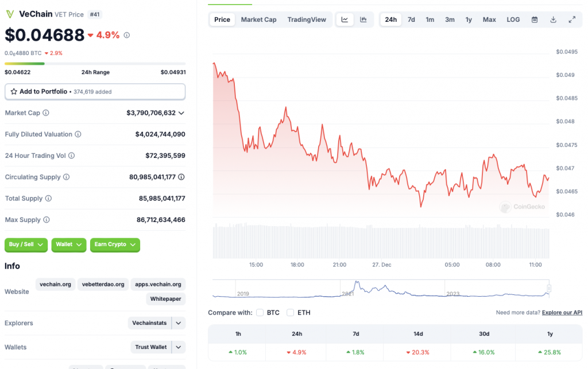Expand Market Cap value chevron
Image resolution: width=588 pixels, height=369 pixels.
coord(181,112)
